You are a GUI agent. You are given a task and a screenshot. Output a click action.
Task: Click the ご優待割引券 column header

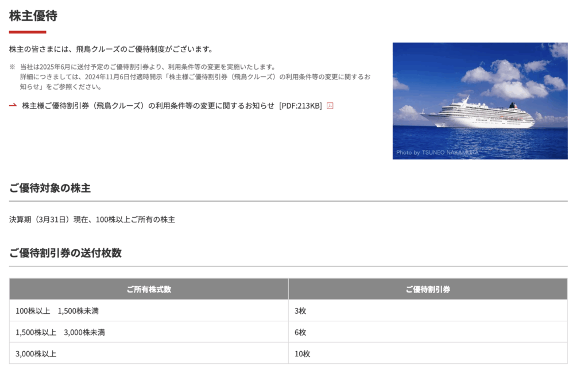428,289
